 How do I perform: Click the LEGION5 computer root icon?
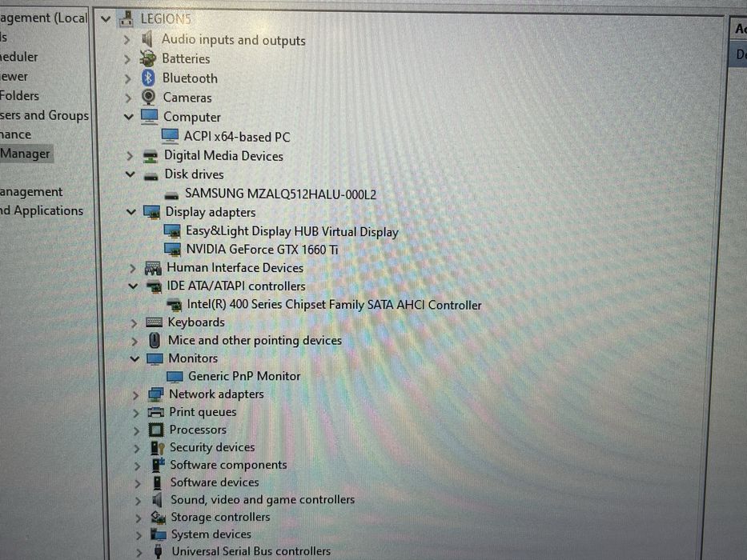pos(127,19)
